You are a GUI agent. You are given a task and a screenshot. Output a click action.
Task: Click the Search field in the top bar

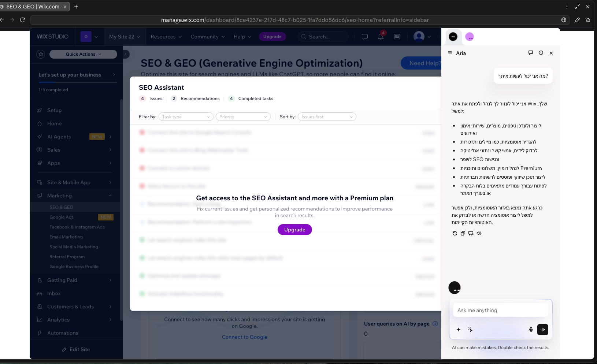point(323,37)
